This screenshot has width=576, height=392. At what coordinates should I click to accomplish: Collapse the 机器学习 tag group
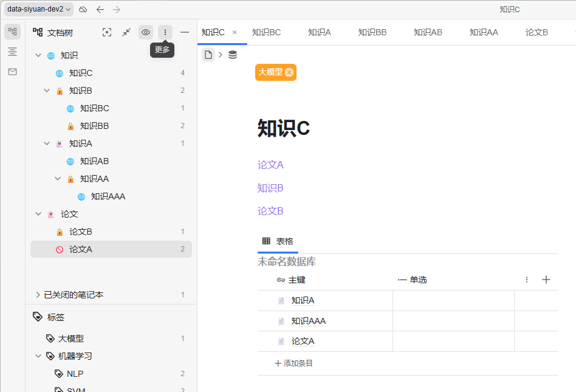(x=38, y=356)
